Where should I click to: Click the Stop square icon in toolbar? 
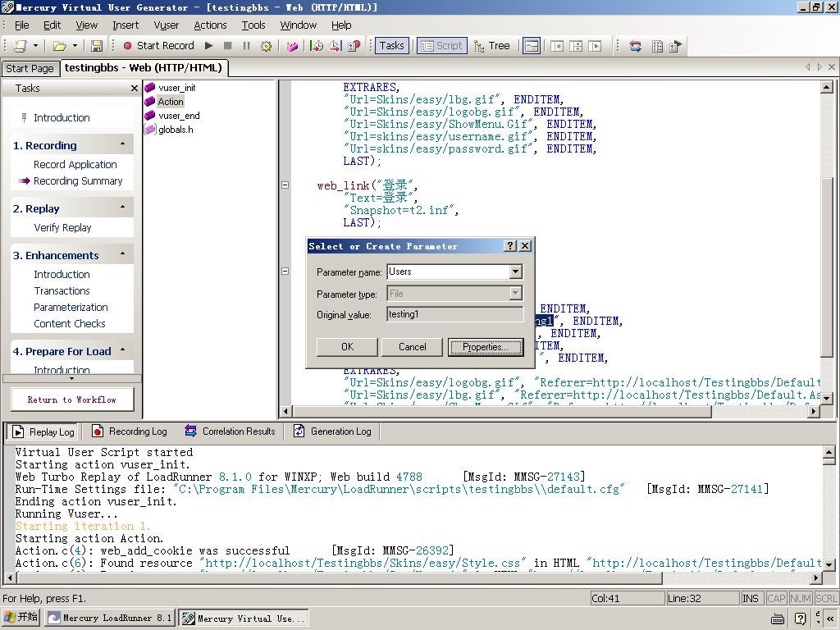pyautogui.click(x=228, y=46)
